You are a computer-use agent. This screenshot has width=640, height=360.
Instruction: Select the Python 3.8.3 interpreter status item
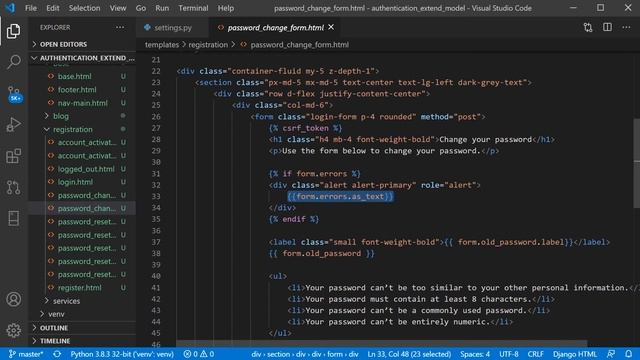pyautogui.click(x=122, y=354)
